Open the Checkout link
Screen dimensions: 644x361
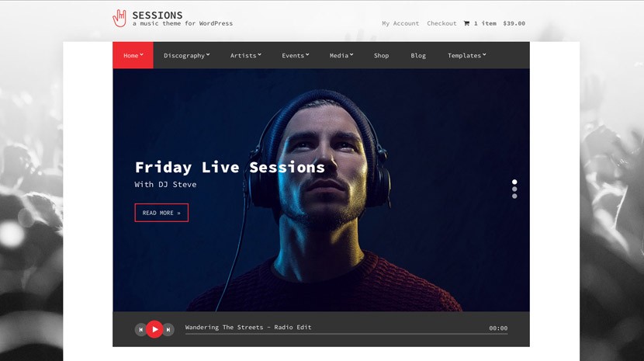click(441, 23)
